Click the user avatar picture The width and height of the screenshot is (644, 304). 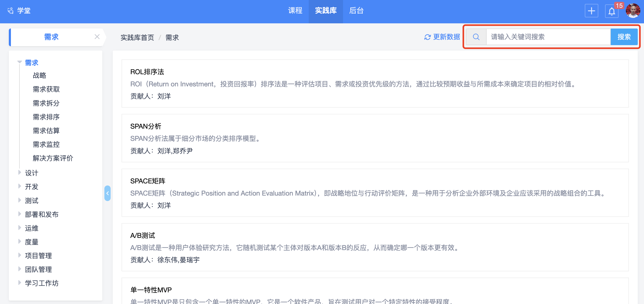633,11
